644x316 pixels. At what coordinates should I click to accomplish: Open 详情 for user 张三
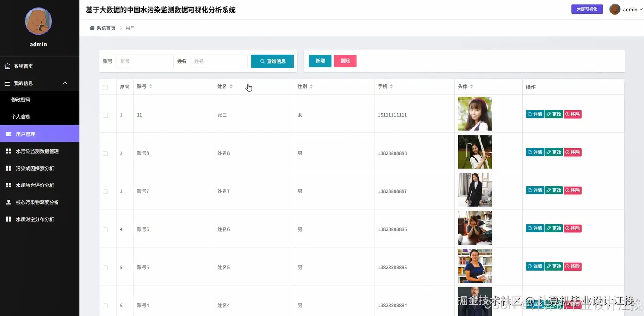pyautogui.click(x=535, y=114)
